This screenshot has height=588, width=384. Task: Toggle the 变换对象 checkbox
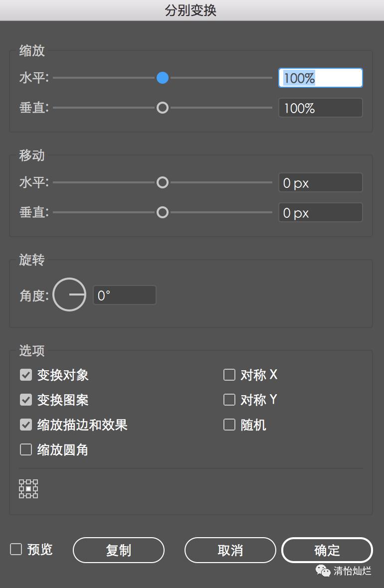26,375
